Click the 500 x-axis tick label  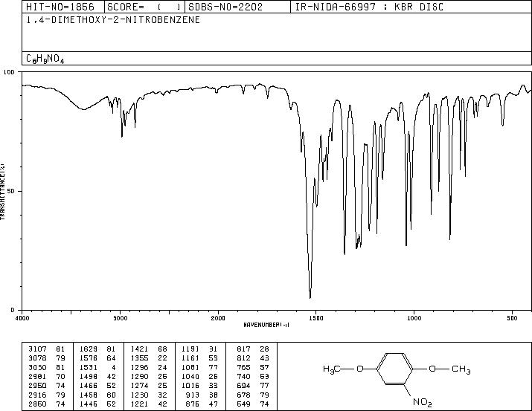coord(512,318)
